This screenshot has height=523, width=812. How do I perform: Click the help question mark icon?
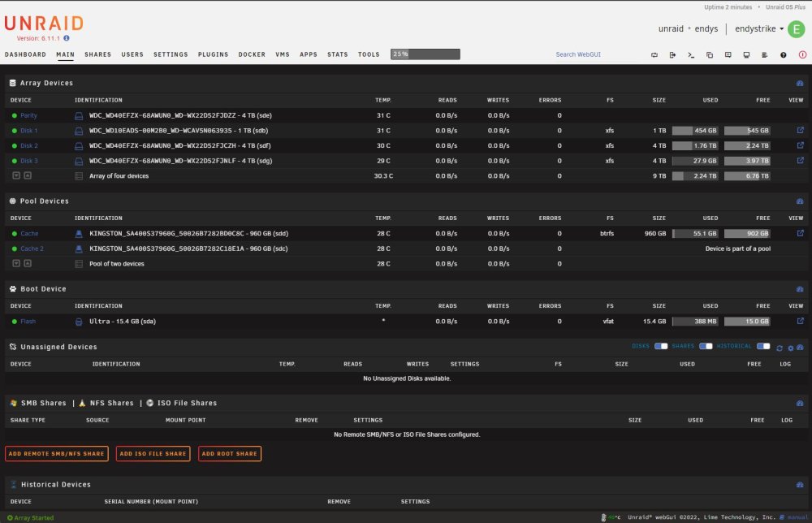click(784, 55)
